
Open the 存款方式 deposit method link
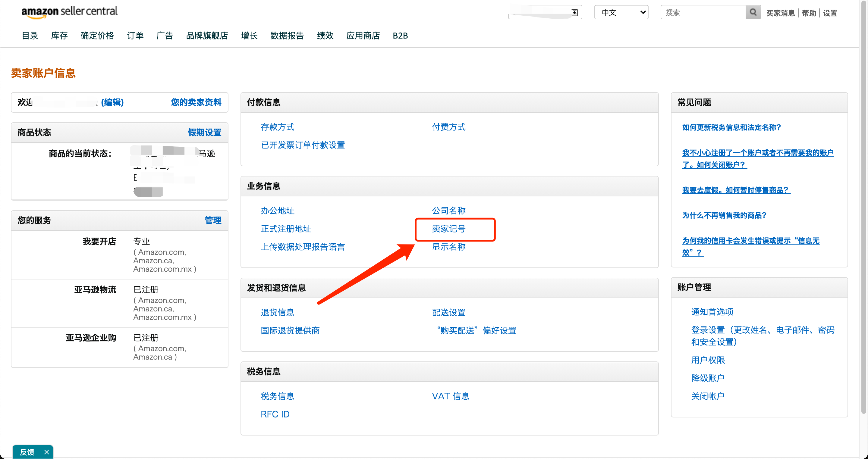[x=277, y=127]
